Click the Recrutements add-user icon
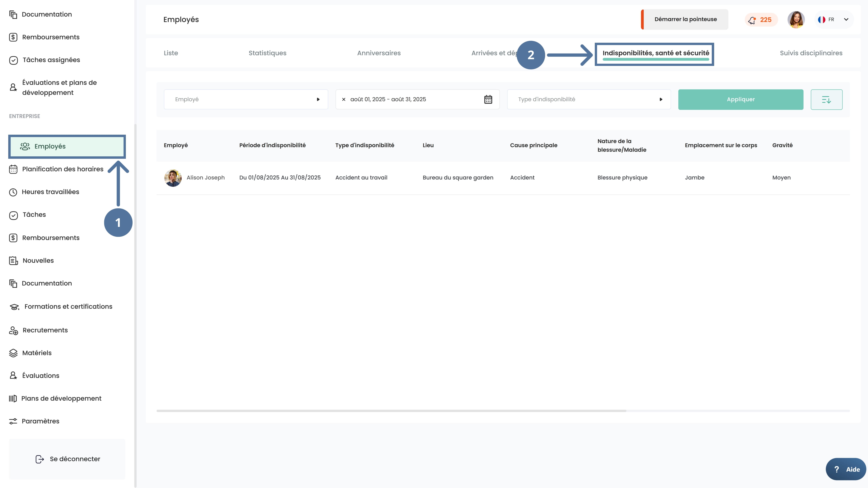868x488 pixels. pos(13,330)
